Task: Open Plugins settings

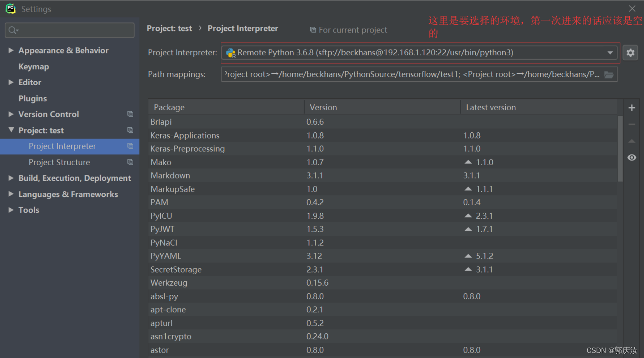Action: [33, 98]
